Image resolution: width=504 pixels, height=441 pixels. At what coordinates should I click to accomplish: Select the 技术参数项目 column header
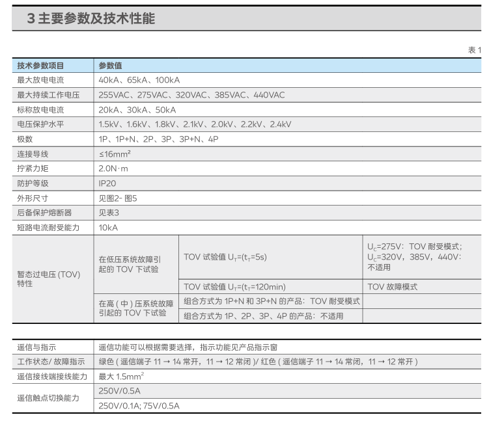point(40,66)
